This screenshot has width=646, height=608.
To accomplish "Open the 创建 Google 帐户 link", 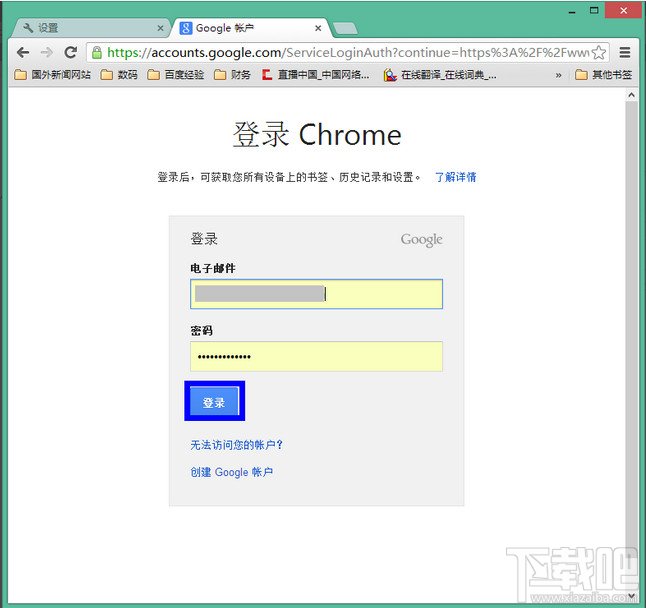I will click(232, 472).
